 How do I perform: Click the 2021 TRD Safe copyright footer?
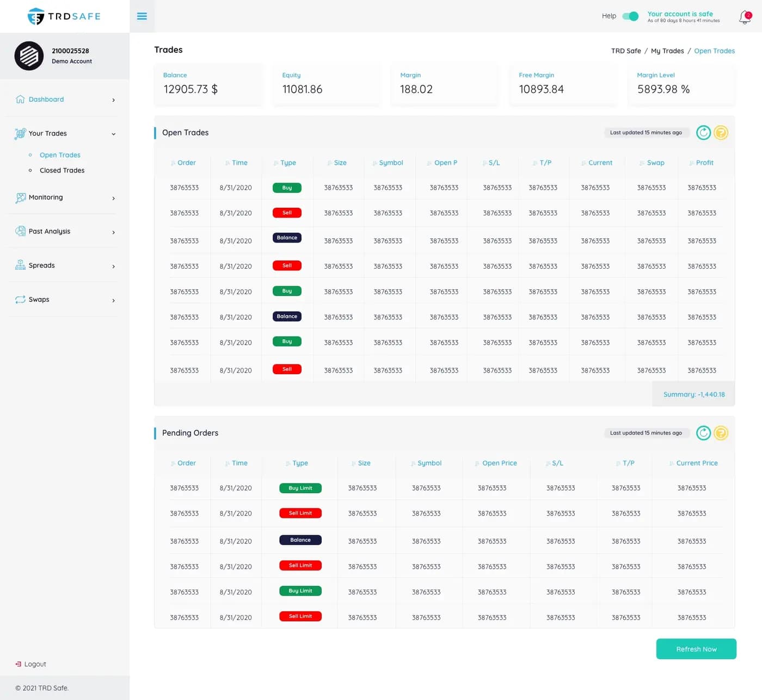click(42, 688)
